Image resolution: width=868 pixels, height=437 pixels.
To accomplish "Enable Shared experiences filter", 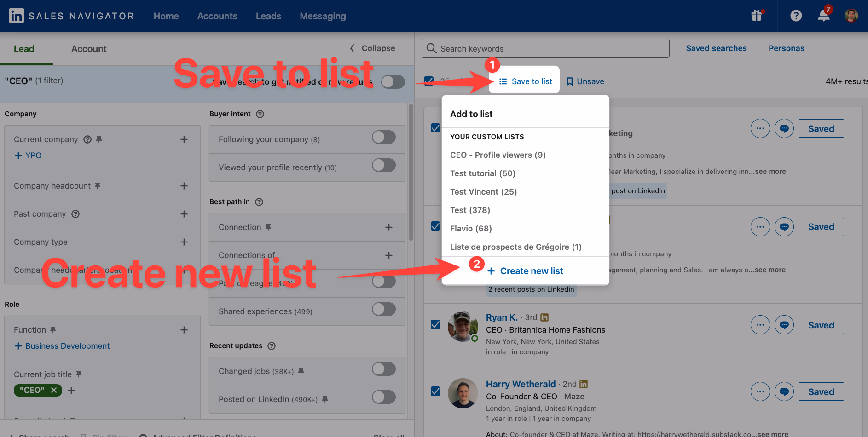I will coord(384,309).
